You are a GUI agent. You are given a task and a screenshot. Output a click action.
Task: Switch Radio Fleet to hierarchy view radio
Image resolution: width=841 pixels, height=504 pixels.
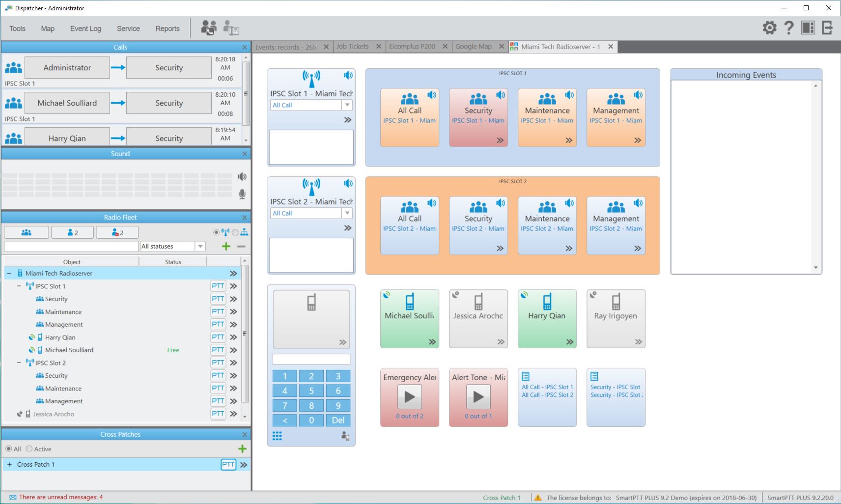coord(235,232)
